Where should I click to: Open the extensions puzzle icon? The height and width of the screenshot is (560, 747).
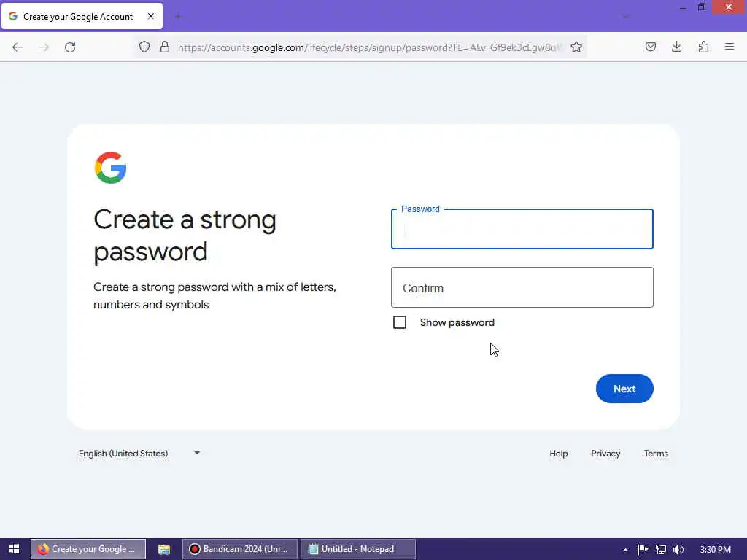pyautogui.click(x=703, y=47)
